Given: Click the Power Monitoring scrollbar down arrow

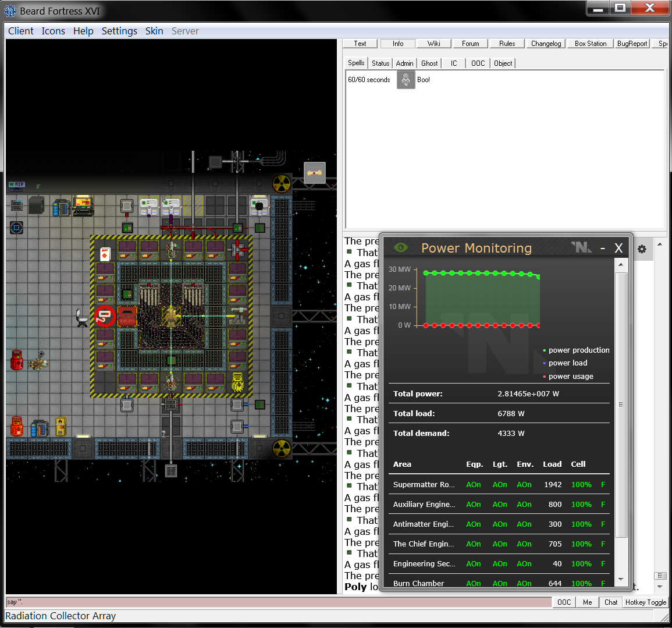Looking at the screenshot, I should (621, 579).
